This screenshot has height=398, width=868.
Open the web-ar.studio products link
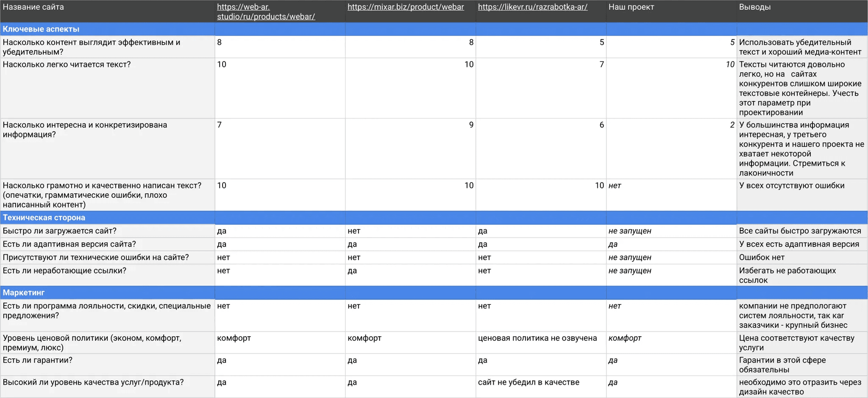pos(266,12)
